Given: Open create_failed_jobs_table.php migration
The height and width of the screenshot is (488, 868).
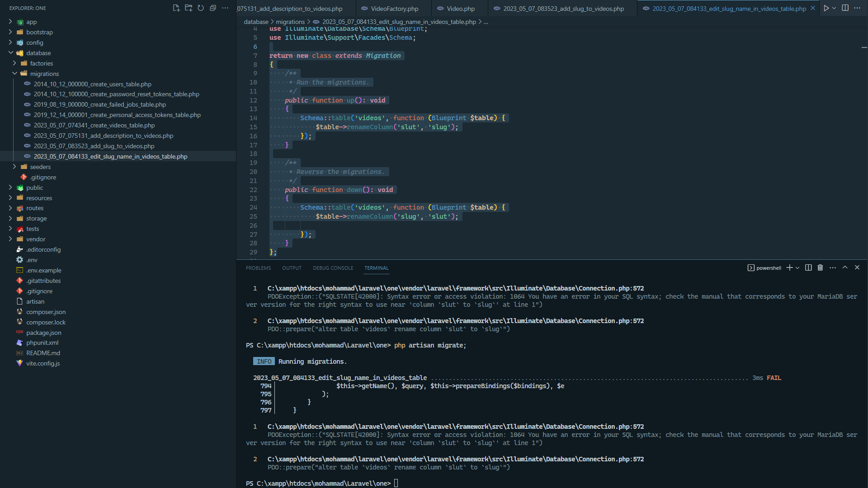Looking at the screenshot, I should pos(99,104).
